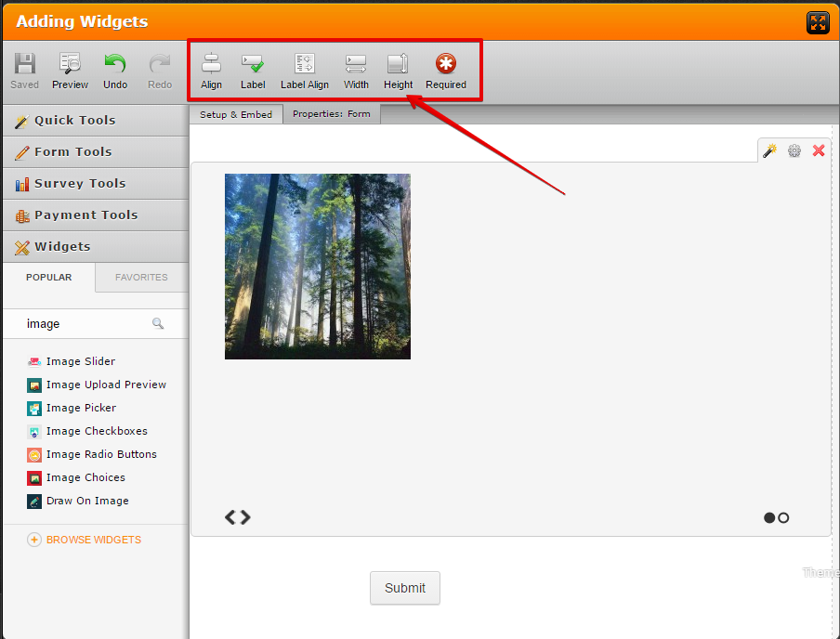Open the widget properties gear icon
Screen dimensions: 840x639
pyautogui.click(x=794, y=150)
